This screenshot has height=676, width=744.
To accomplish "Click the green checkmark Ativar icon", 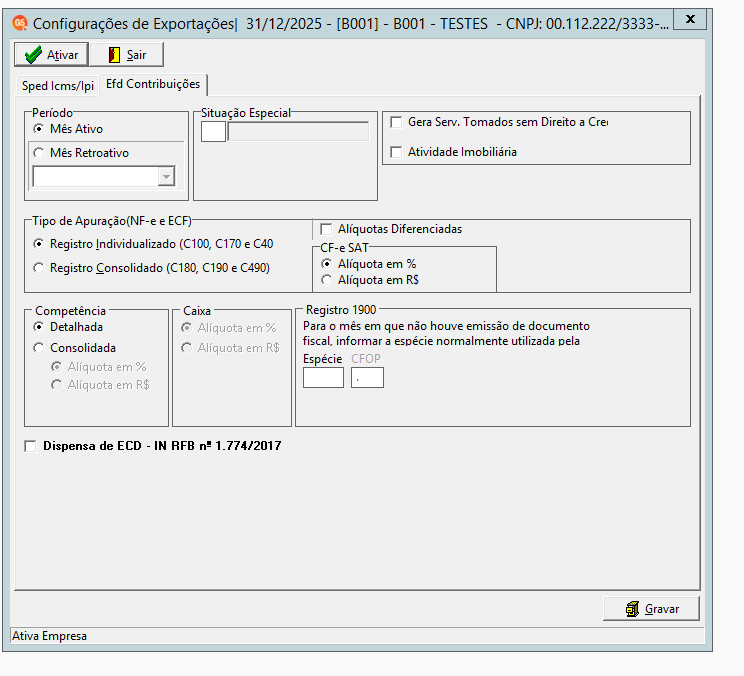I will 33,55.
